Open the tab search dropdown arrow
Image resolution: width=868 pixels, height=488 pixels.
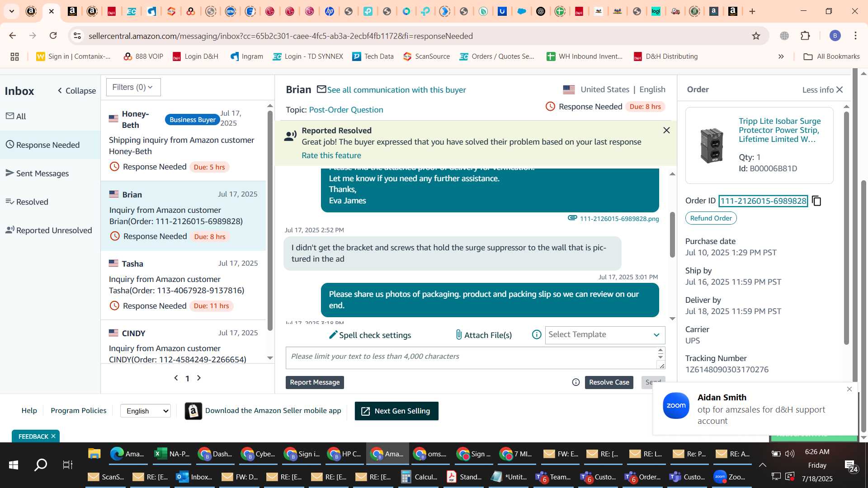click(x=12, y=11)
